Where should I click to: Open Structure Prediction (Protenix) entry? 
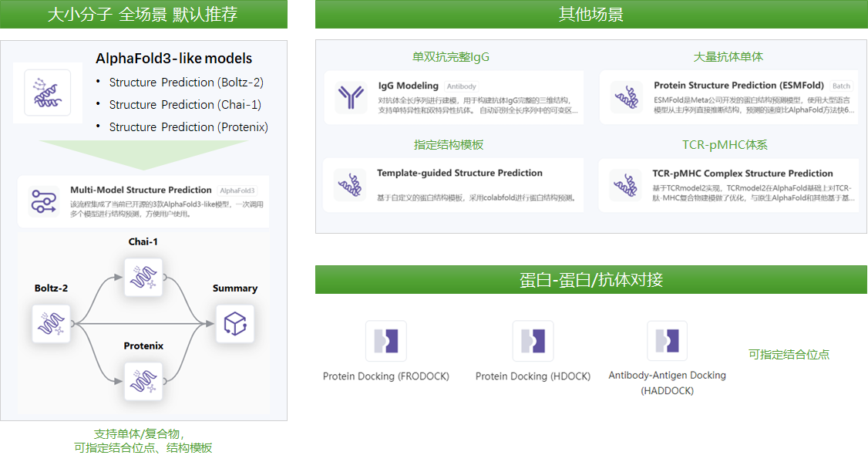coord(189,126)
